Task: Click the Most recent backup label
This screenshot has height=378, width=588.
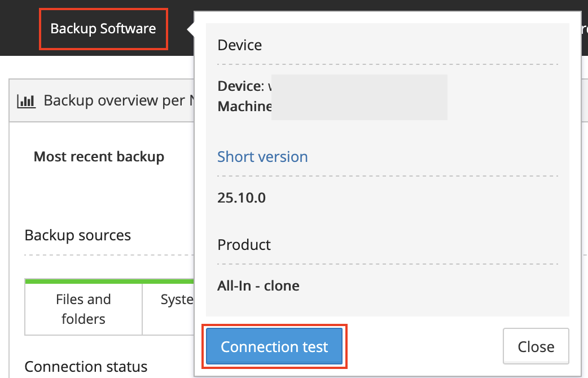Action: [99, 156]
